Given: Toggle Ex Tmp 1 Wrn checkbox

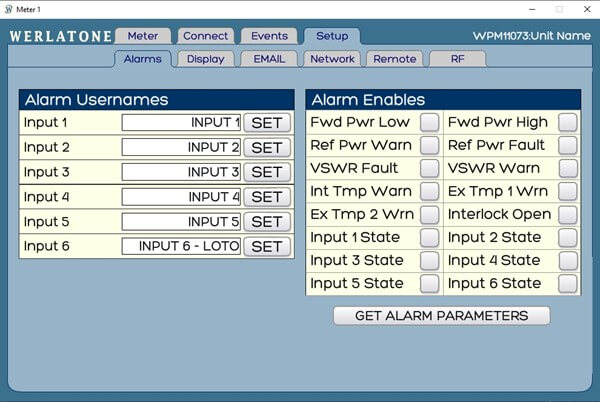Looking at the screenshot, I should [567, 191].
